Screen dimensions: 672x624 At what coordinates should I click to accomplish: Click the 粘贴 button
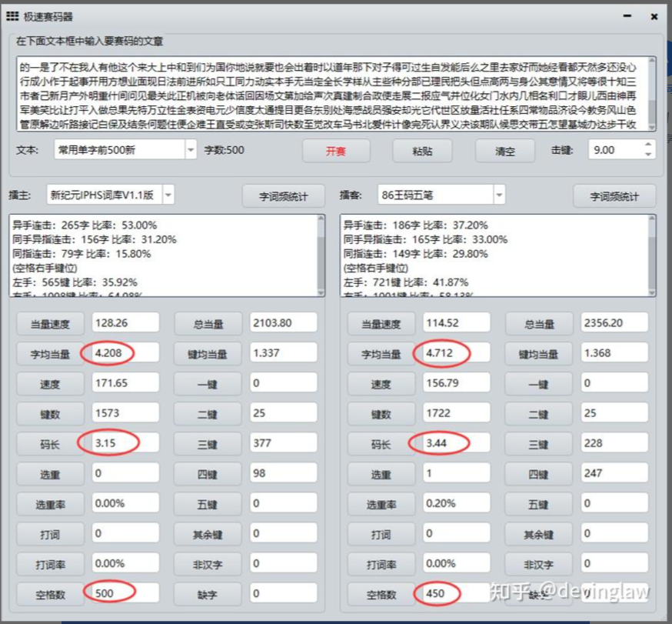click(x=422, y=151)
